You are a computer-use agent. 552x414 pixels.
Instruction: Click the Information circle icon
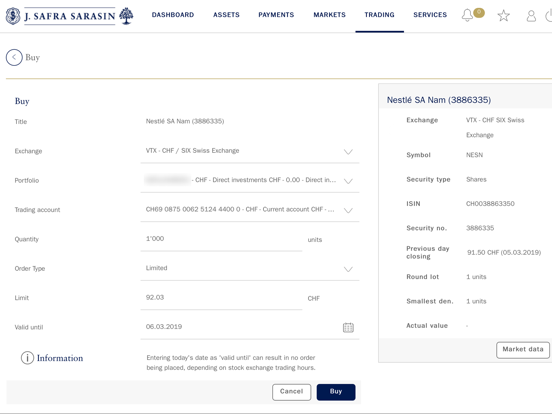pos(27,358)
